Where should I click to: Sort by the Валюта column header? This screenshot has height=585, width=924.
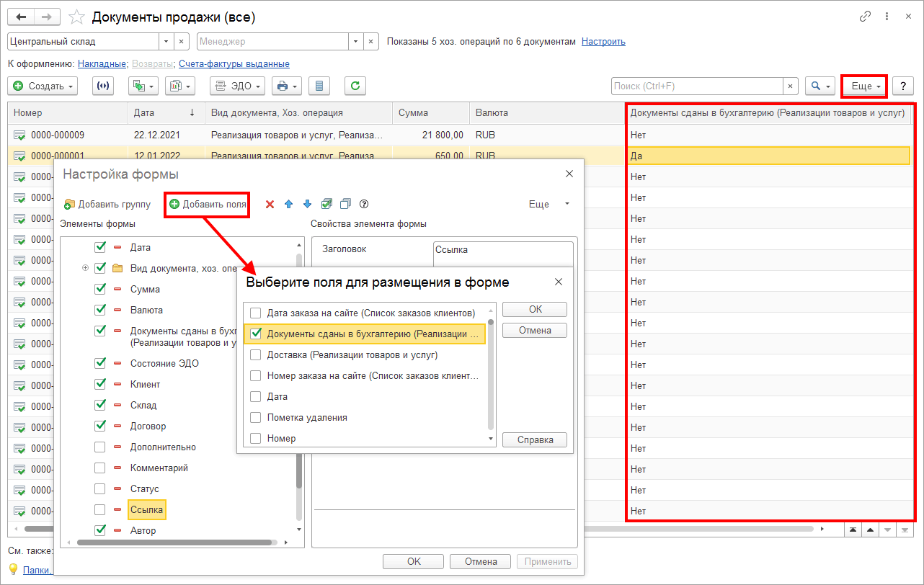point(547,112)
